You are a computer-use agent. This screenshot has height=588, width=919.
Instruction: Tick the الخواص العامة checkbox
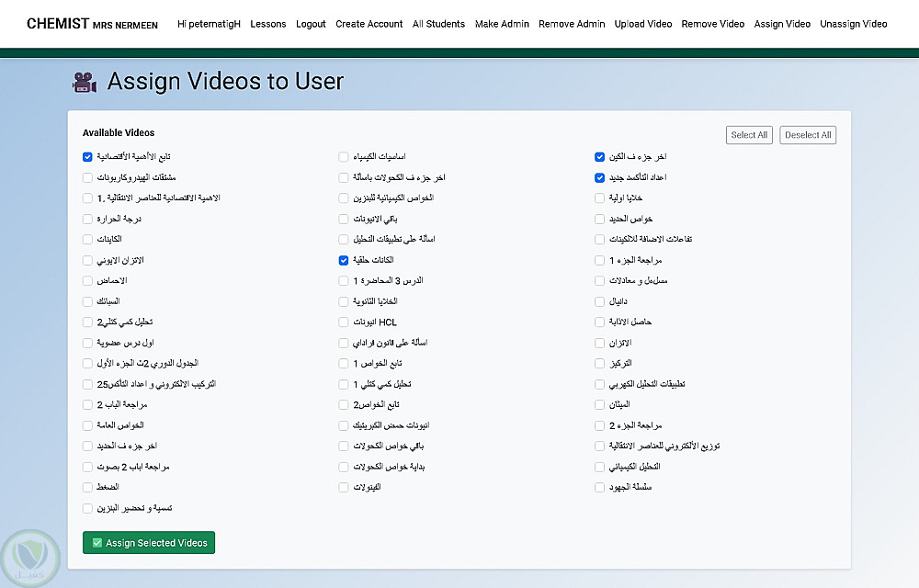tap(87, 425)
